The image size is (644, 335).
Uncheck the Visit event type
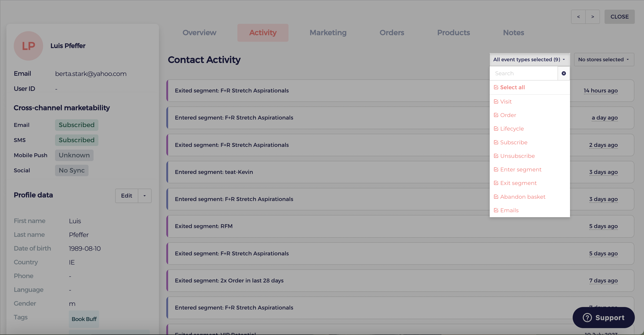[x=496, y=102]
